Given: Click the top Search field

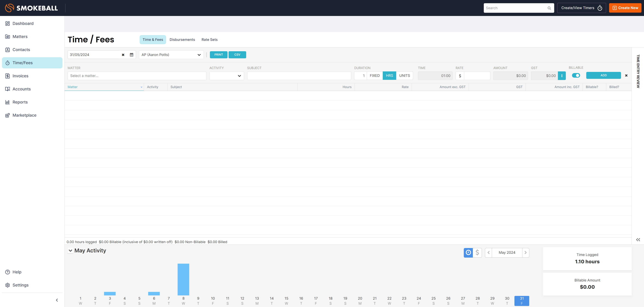Looking at the screenshot, I should [x=519, y=8].
